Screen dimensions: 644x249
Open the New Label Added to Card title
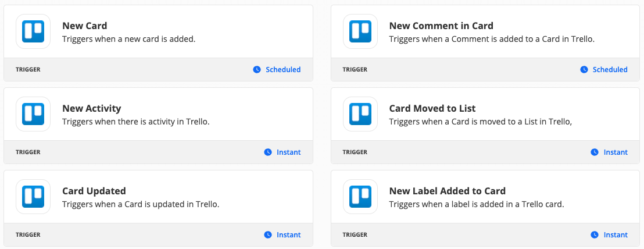click(x=448, y=191)
